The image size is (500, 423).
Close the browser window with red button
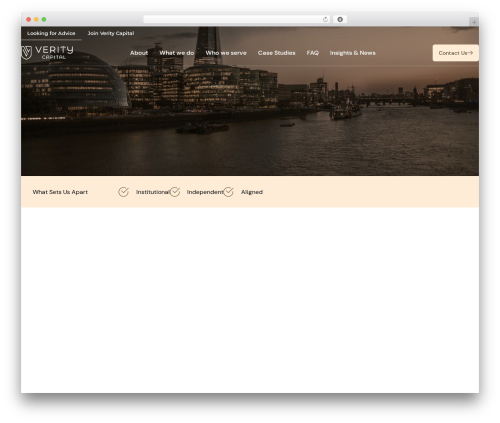point(29,19)
